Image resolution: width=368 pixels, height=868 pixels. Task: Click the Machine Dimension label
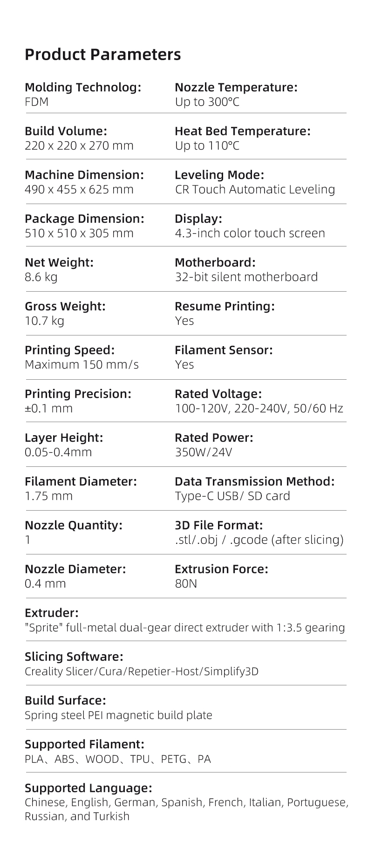(x=84, y=175)
